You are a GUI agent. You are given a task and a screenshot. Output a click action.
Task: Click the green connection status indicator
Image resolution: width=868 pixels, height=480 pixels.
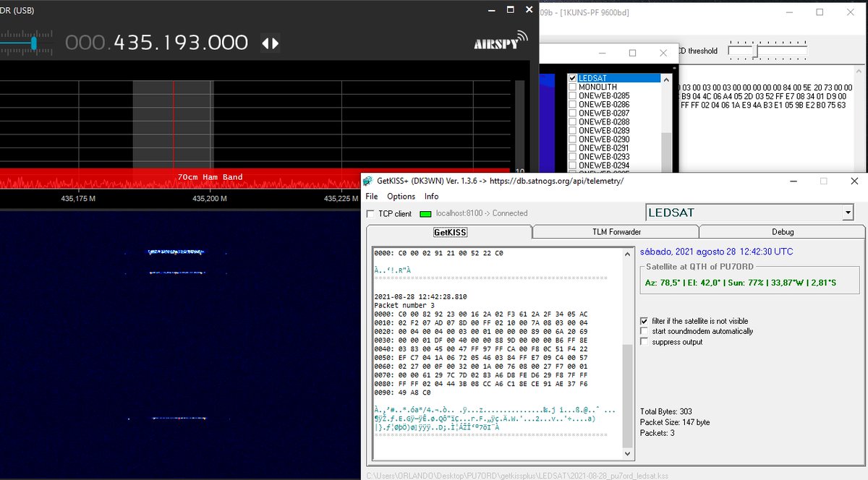pyautogui.click(x=425, y=214)
